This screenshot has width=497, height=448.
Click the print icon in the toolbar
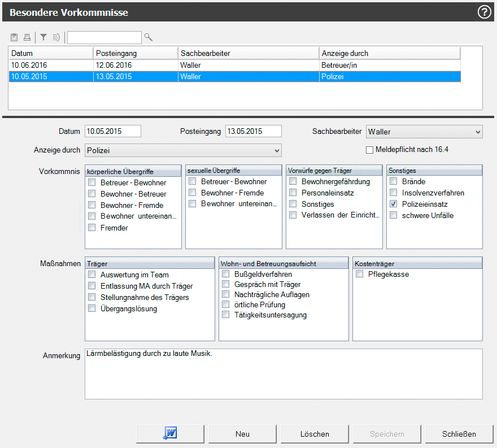point(27,37)
